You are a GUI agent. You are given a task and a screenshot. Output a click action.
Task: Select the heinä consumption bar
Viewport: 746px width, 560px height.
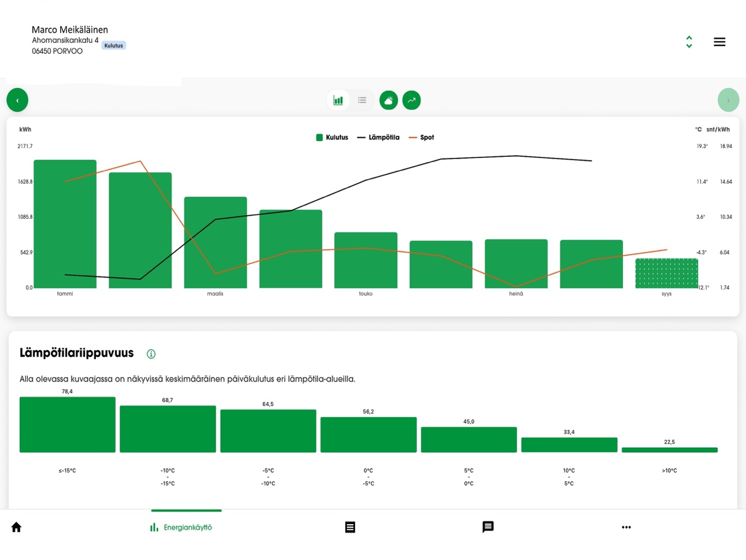(x=516, y=264)
